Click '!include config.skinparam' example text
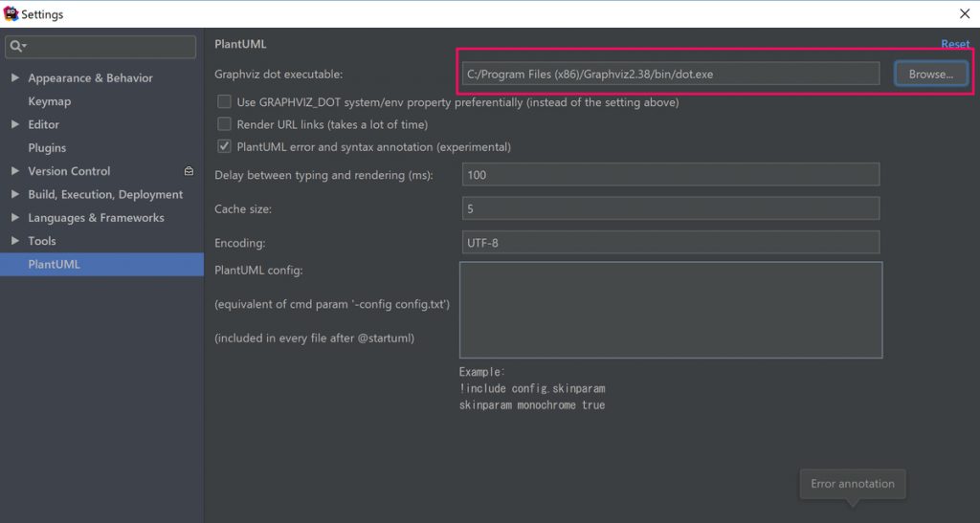The image size is (980, 523). 532,388
